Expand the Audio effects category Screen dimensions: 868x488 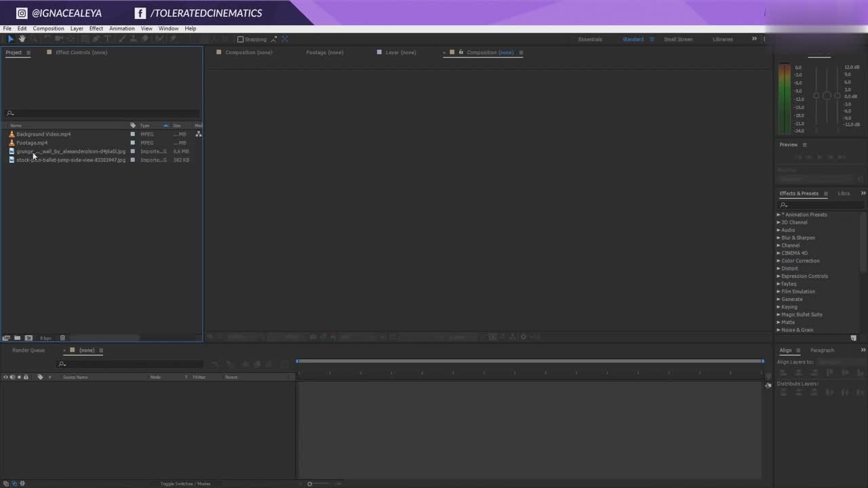[x=778, y=230]
